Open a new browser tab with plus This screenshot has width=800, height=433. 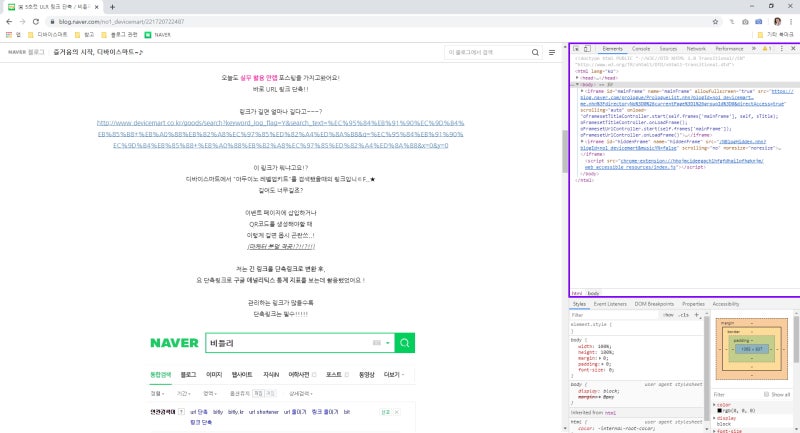tap(112, 7)
